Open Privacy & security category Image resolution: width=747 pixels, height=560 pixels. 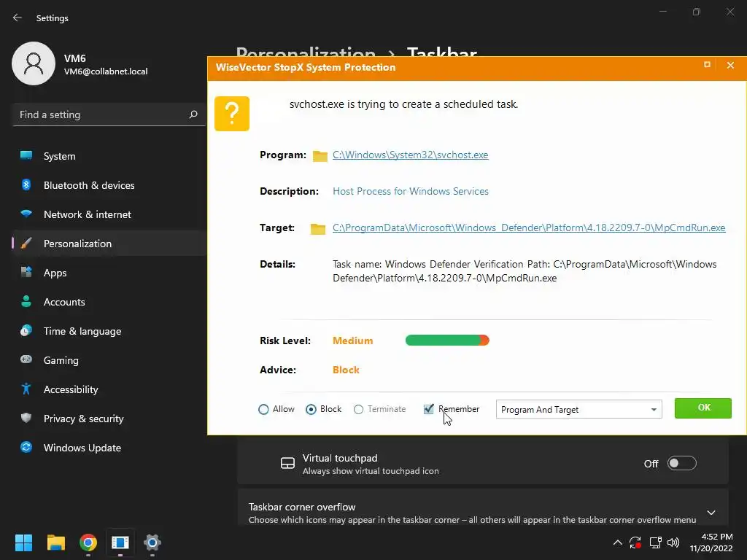click(x=109, y=419)
